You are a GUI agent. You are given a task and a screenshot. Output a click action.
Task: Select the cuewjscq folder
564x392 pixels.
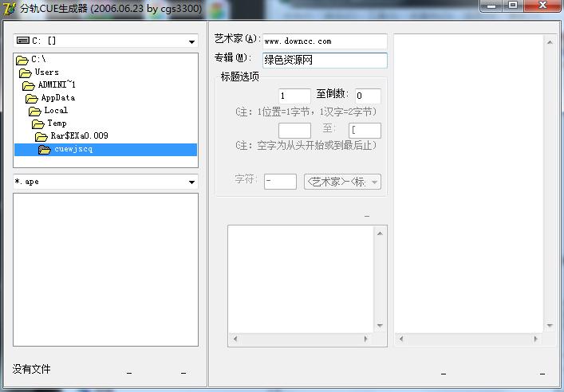point(106,150)
